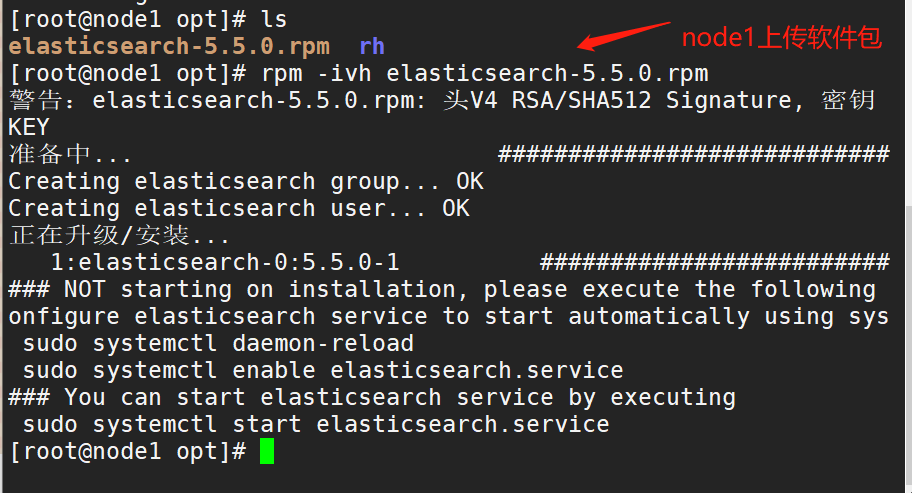Click 'sudo systemctl daemon-reload' line
Viewport: 912px width, 493px height.
click(218, 344)
